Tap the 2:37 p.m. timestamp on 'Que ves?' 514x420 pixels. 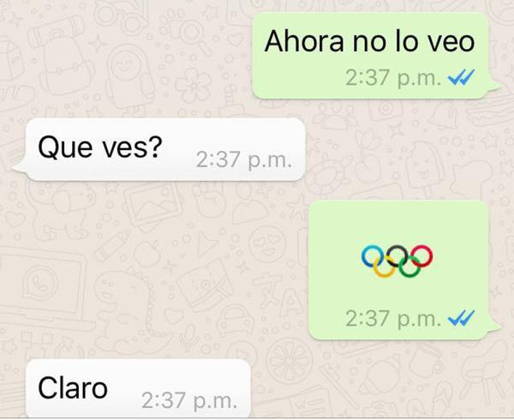coord(243,160)
